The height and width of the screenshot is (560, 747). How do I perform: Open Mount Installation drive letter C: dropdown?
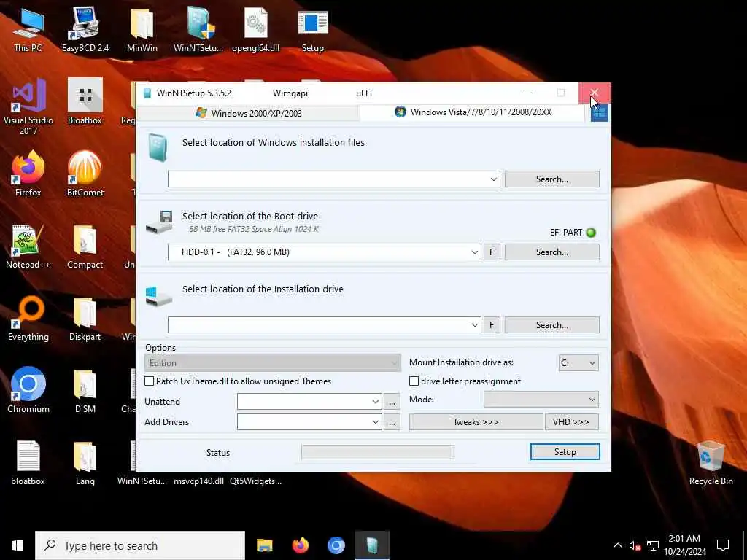(x=578, y=363)
